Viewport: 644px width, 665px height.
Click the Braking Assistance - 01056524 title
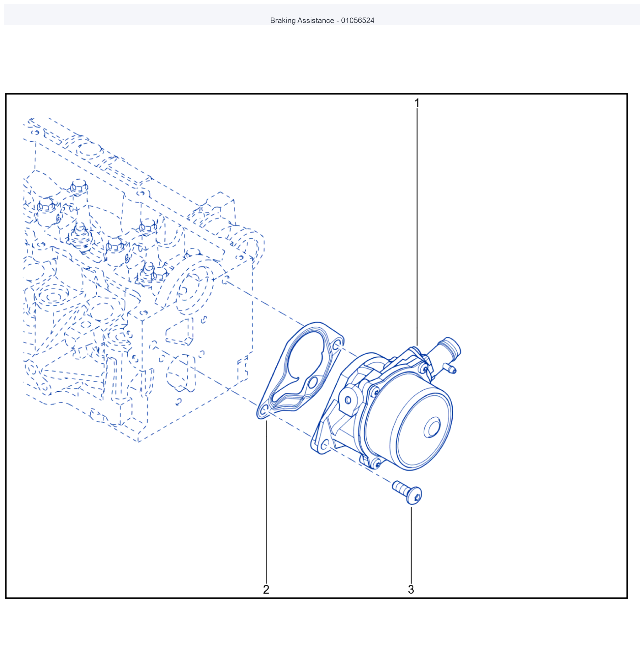coord(322,20)
